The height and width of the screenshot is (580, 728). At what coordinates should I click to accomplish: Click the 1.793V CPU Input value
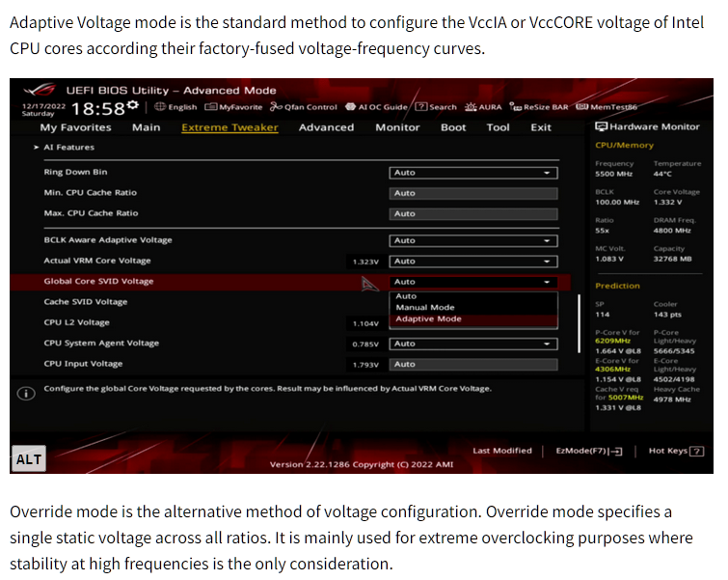coord(365,365)
